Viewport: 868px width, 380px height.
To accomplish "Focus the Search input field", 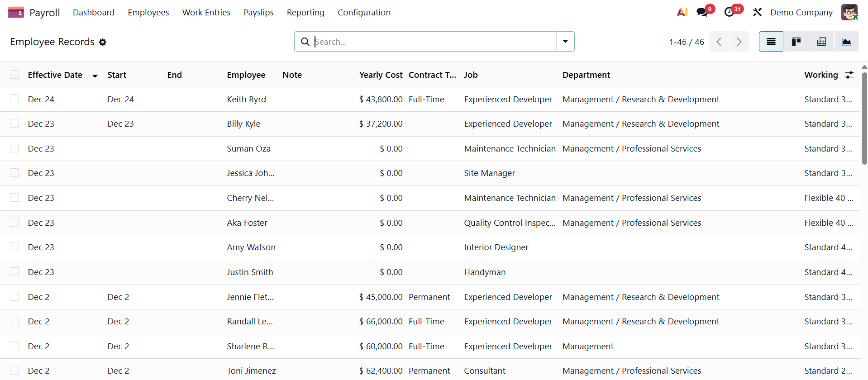I will [434, 42].
